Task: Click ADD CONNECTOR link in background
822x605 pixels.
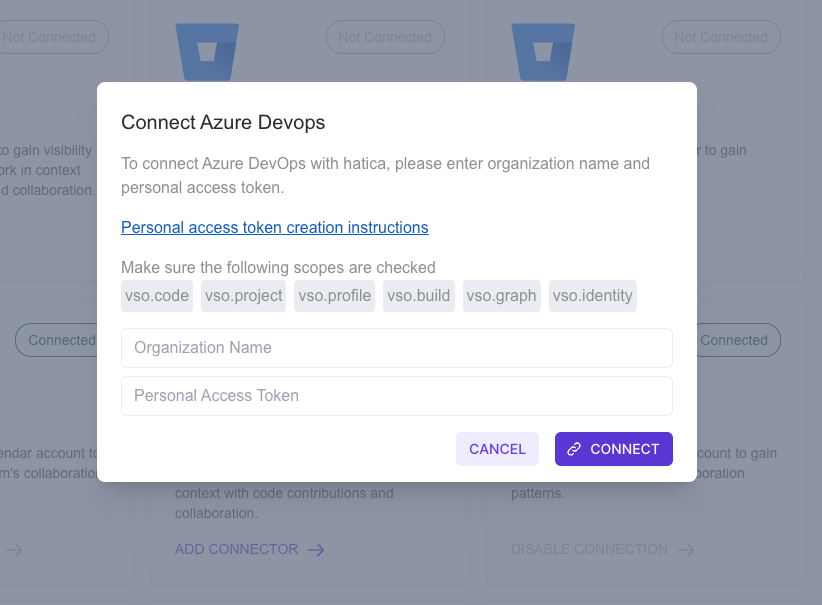Action: [236, 549]
